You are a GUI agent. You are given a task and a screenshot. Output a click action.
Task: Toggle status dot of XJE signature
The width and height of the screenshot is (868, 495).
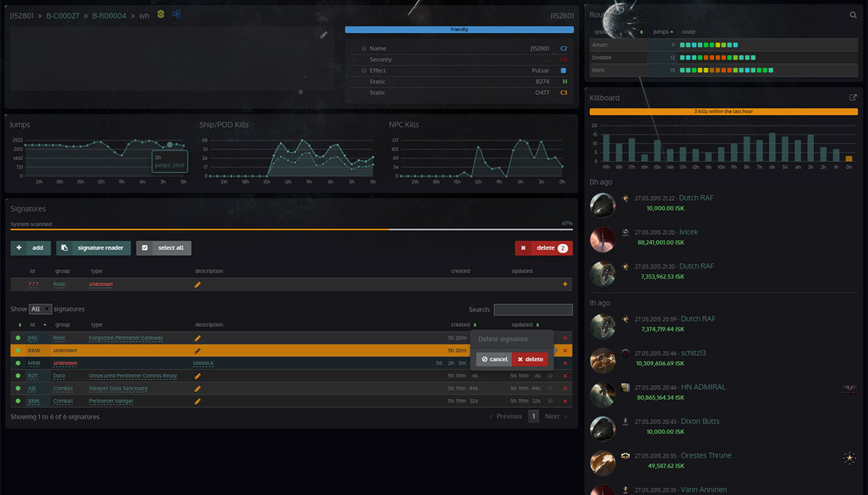point(18,389)
